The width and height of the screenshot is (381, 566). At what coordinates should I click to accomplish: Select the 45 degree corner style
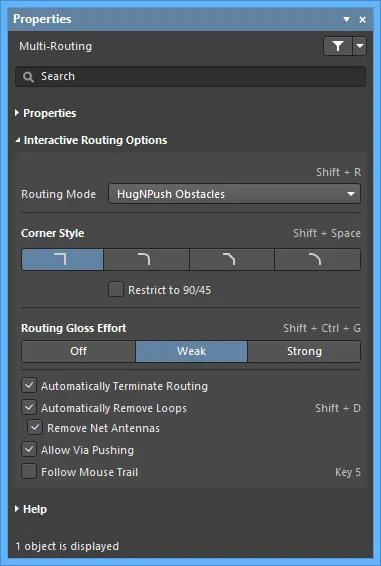coord(232,259)
